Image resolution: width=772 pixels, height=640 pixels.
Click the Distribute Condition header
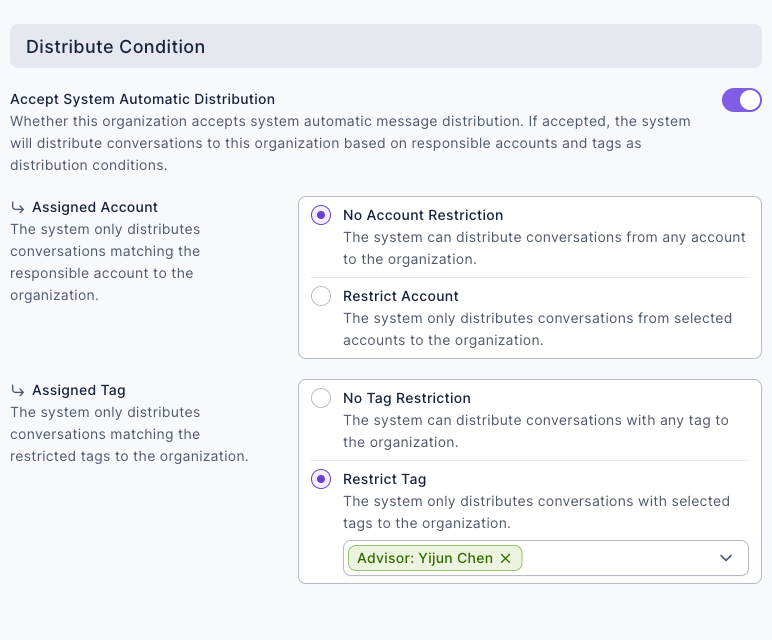(386, 46)
